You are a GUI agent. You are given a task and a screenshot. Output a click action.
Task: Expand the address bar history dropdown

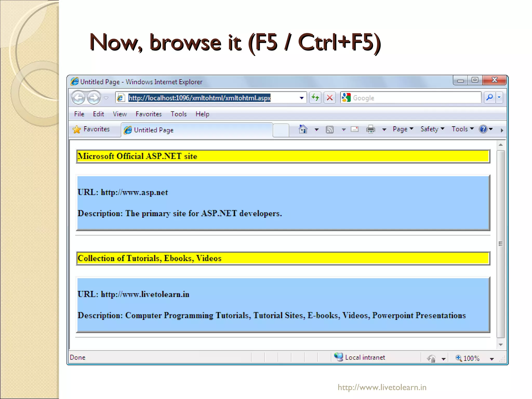pyautogui.click(x=301, y=98)
